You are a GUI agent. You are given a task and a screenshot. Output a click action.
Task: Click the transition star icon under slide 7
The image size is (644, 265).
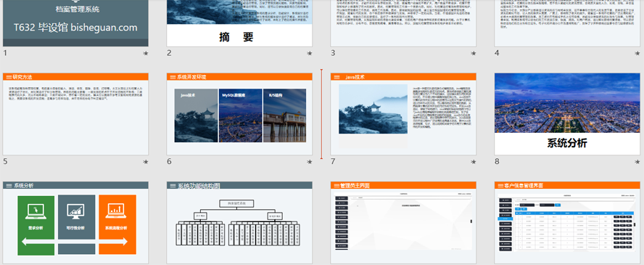coord(473,162)
